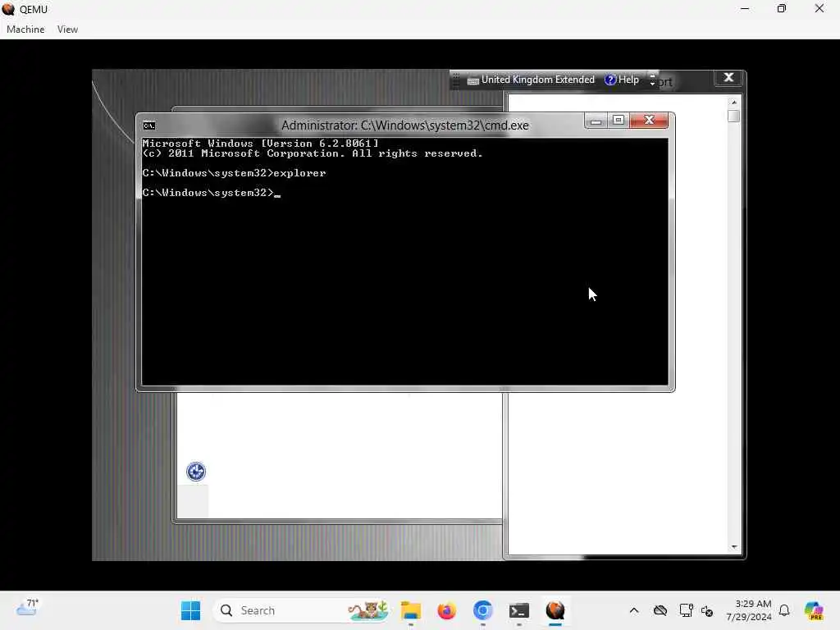Click the Microsoft Windows Version 6.2.8061 line
Image resolution: width=840 pixels, height=630 pixels.
(x=260, y=144)
